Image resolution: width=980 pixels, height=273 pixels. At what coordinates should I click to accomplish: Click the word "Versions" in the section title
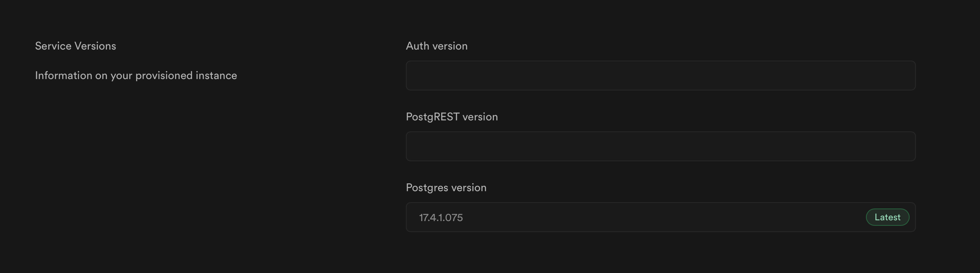pyautogui.click(x=95, y=46)
